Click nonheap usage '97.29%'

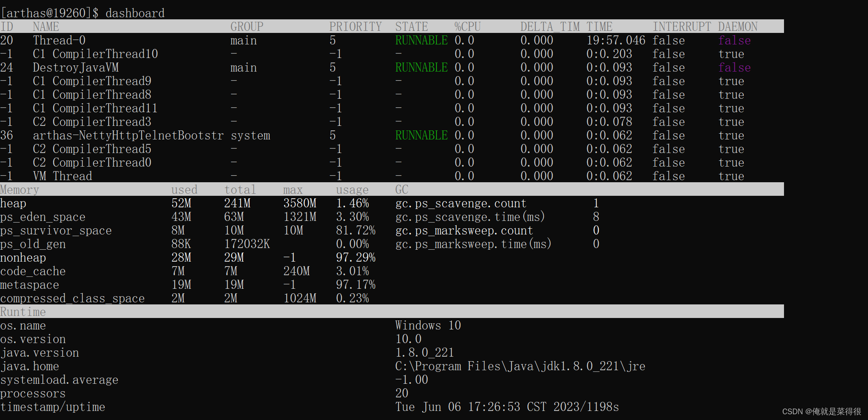[356, 258]
